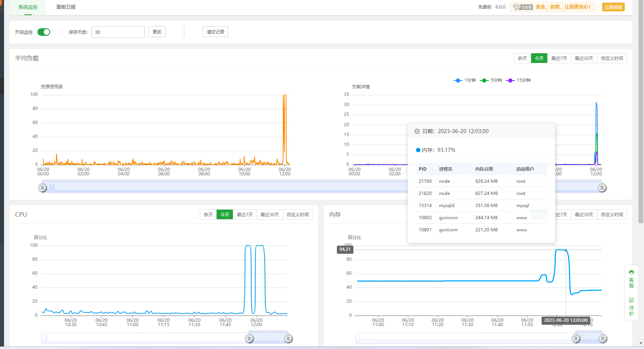
Task: Click right zoom slider handle of CPU chart
Action: click(288, 338)
